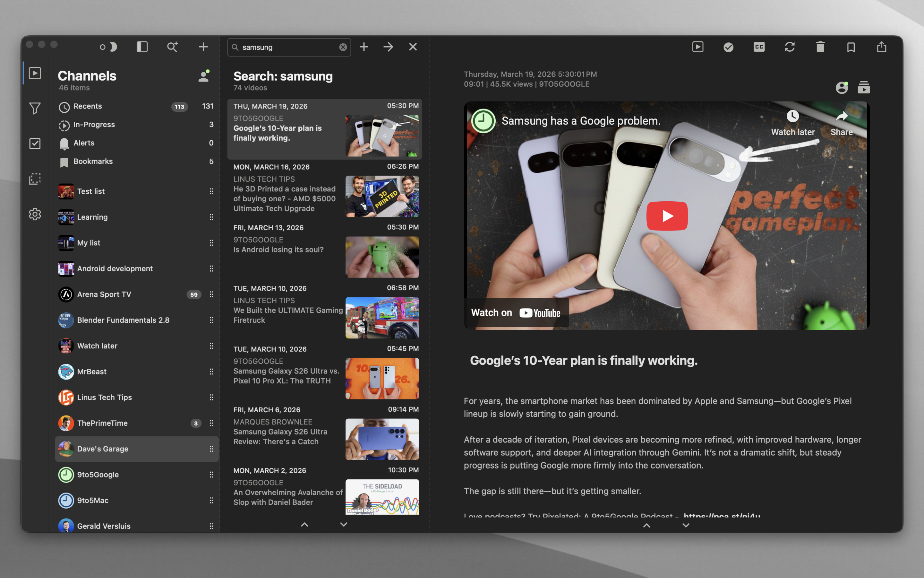
Task: Click the 9to5Mac clock logo
Action: pos(66,500)
